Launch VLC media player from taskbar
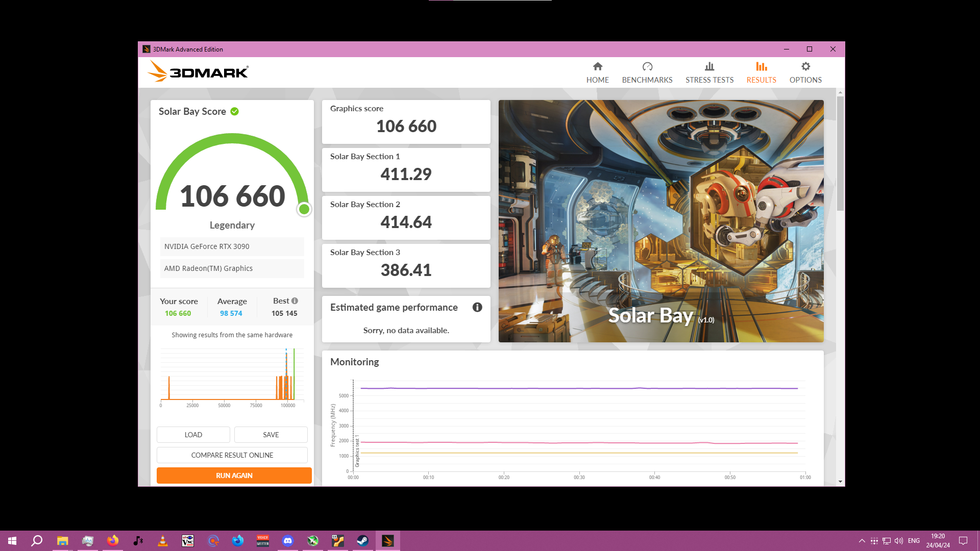 click(163, 541)
